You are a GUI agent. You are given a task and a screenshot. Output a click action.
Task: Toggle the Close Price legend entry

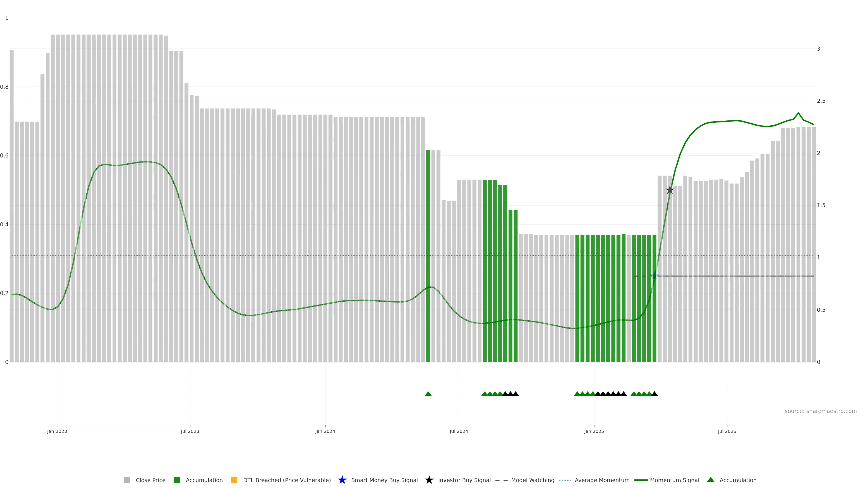point(150,480)
